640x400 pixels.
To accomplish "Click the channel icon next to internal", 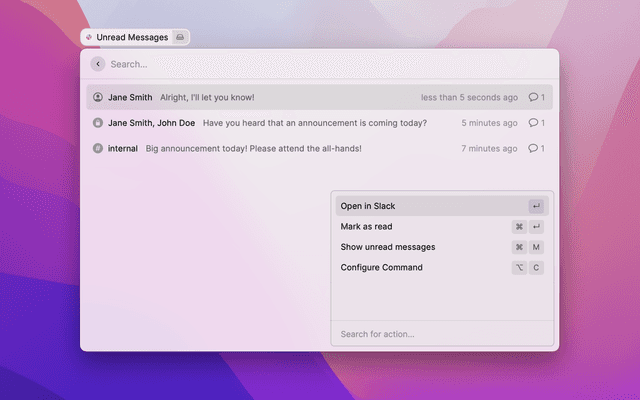I will (98, 148).
